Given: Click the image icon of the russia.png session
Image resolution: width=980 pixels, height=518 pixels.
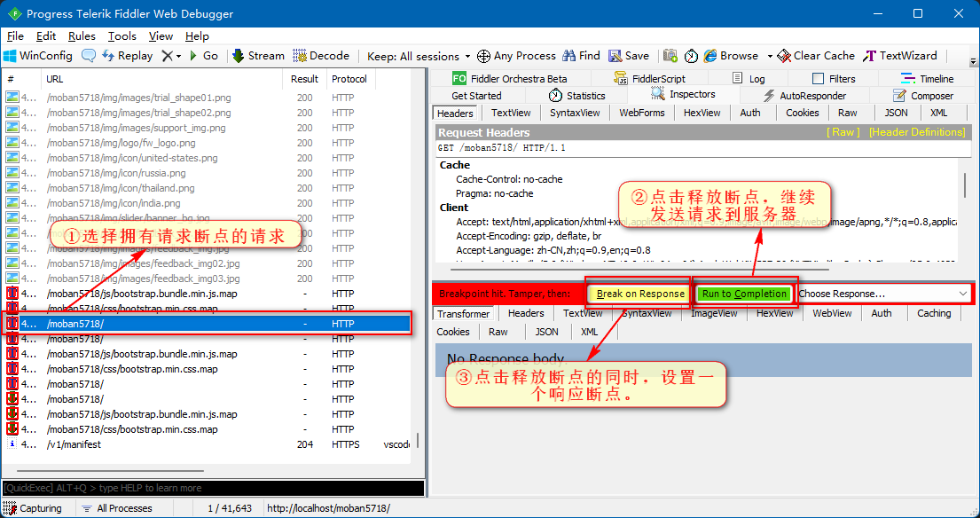Looking at the screenshot, I should [x=12, y=173].
